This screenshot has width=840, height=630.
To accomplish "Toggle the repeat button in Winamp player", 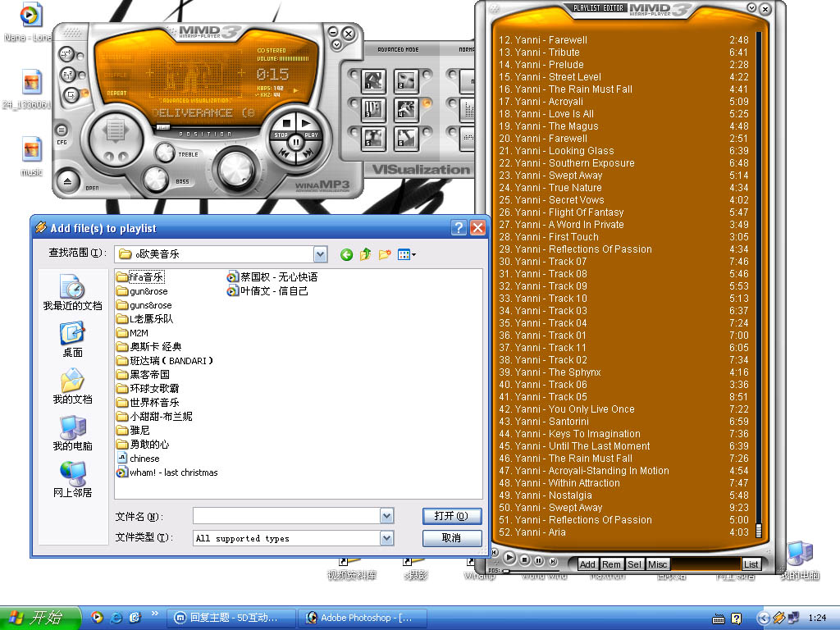I will [x=71, y=95].
